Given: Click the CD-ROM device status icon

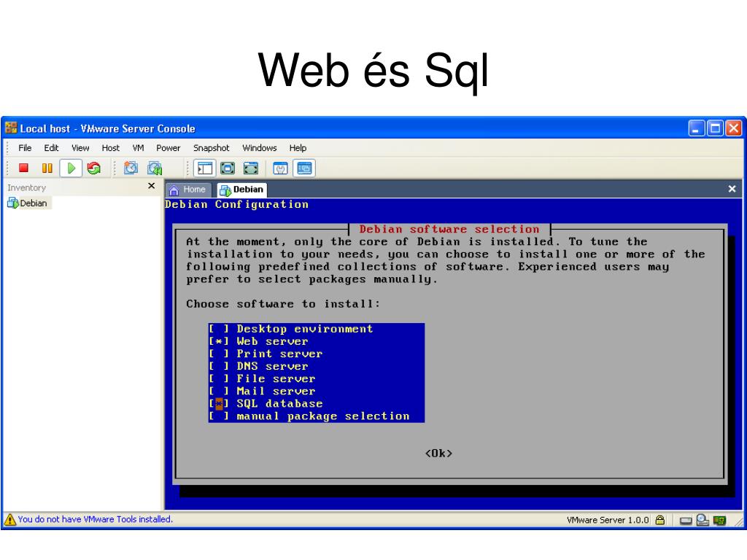Looking at the screenshot, I should pos(703,519).
